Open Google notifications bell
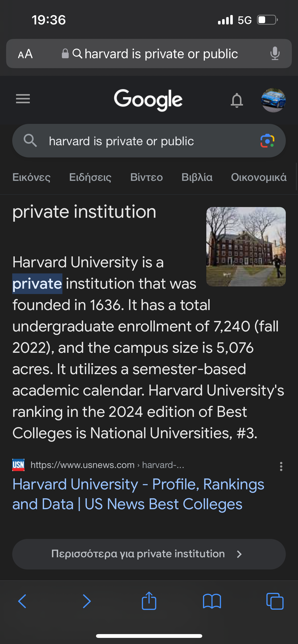298x644 pixels. [x=237, y=100]
